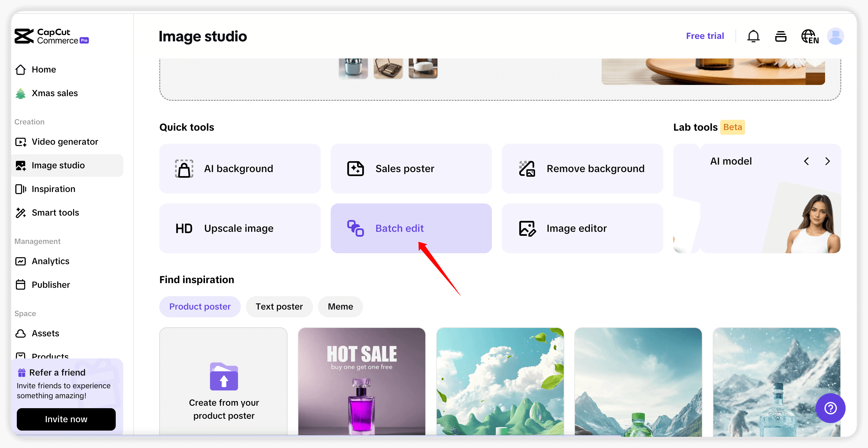Click the Invite now button

[66, 419]
